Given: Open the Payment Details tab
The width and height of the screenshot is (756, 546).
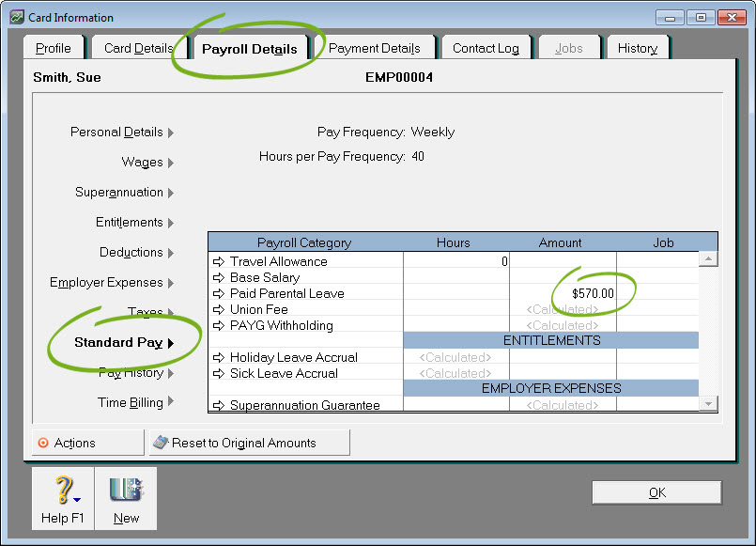Looking at the screenshot, I should tap(374, 49).
